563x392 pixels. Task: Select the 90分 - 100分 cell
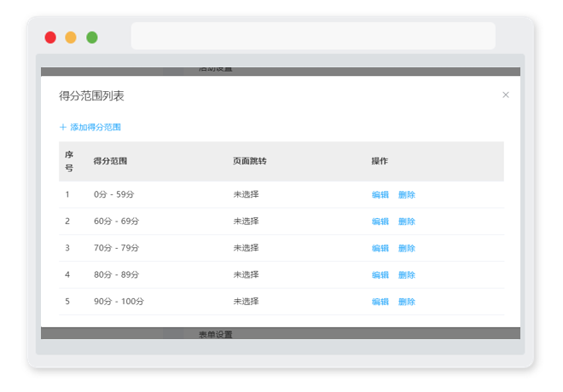click(x=119, y=302)
